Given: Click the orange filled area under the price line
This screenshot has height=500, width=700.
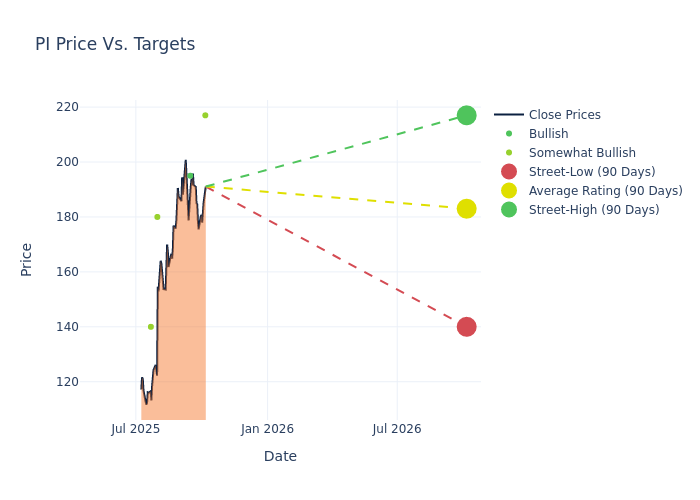Looking at the screenshot, I should click(180, 330).
